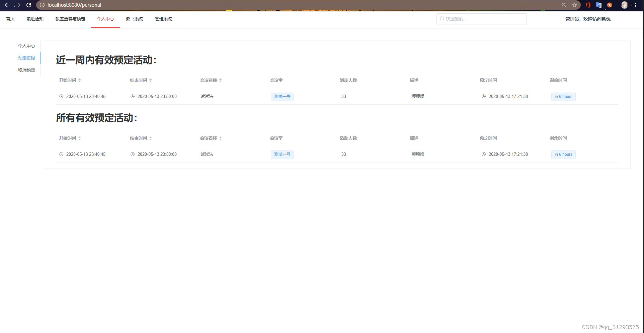Click clock icon by second table's 23:50:00
This screenshot has height=333, width=644.
(133, 154)
